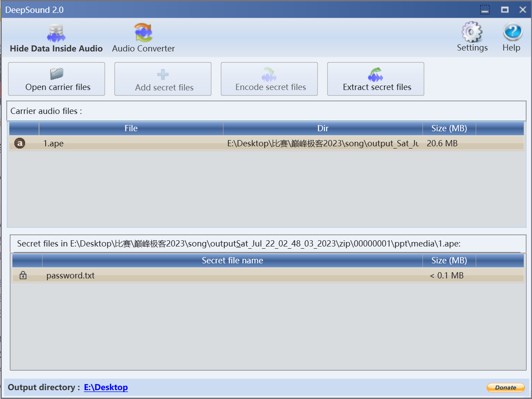Viewport: 532px width, 399px height.
Task: Click the lock icon beside password.txt
Action: (23, 275)
